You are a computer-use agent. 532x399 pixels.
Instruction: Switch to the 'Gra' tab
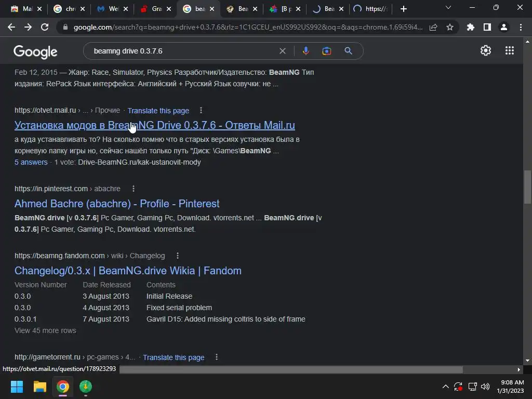[151, 9]
